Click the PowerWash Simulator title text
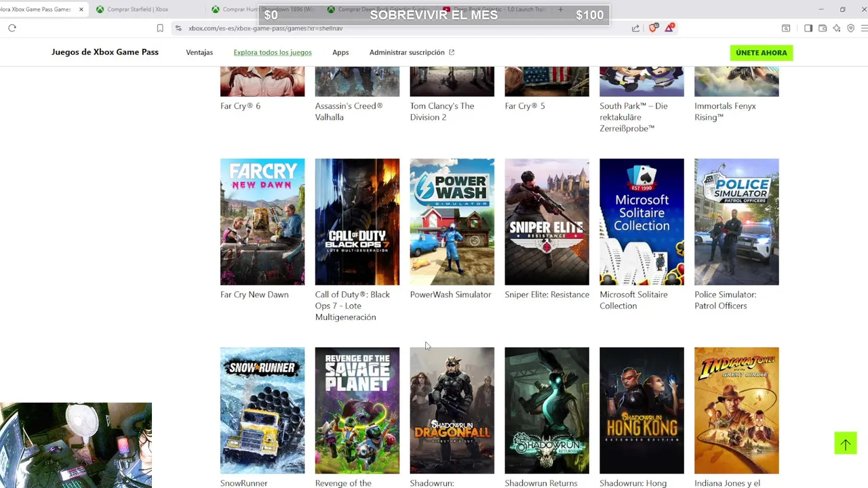868x488 pixels. pos(450,294)
